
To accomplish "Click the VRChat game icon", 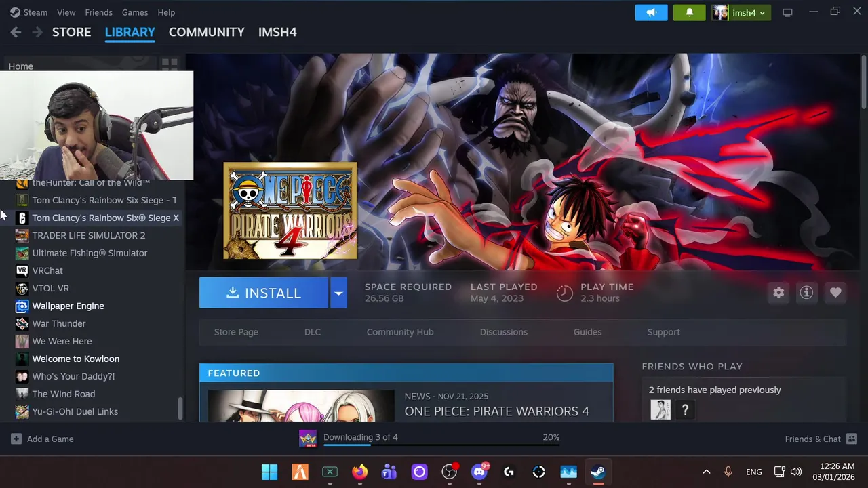I will (x=22, y=270).
